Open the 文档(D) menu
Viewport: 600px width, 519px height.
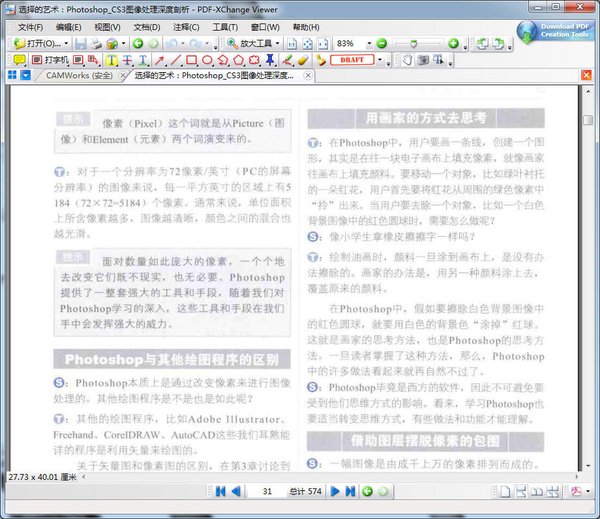point(147,27)
